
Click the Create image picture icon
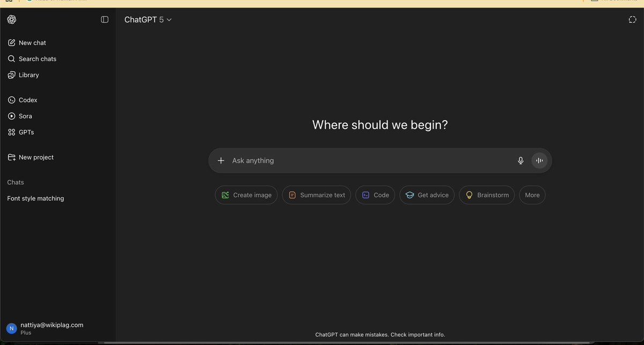[225, 195]
